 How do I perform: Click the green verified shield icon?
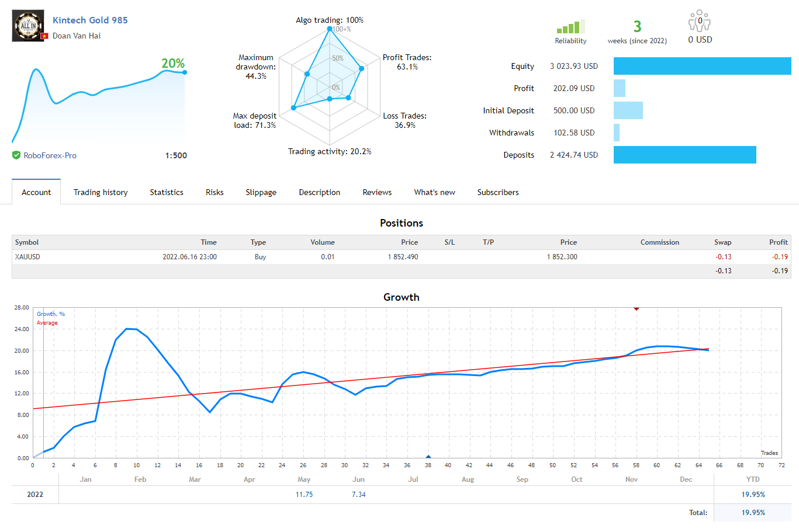coord(16,155)
